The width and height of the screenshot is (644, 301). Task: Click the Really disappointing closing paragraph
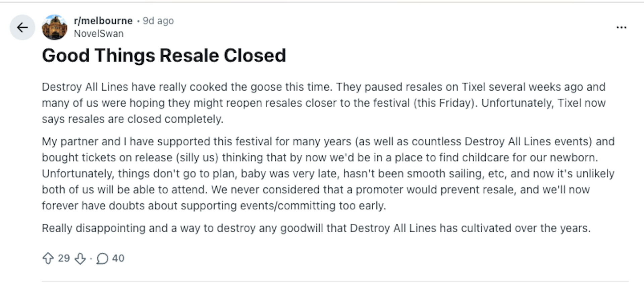[316, 228]
